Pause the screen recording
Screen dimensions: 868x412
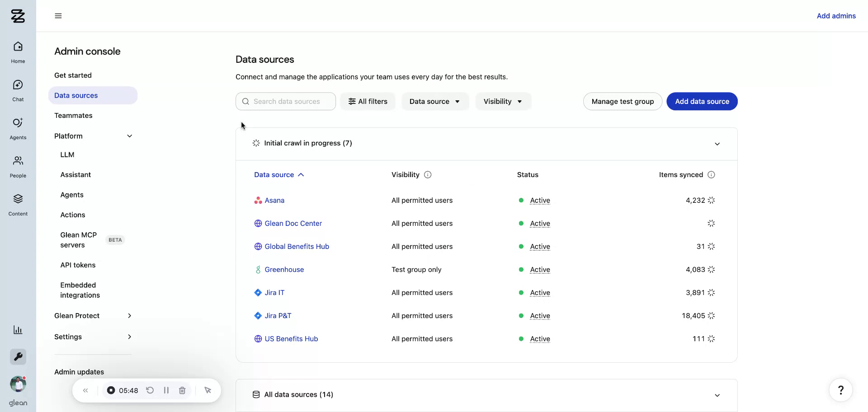point(166,390)
